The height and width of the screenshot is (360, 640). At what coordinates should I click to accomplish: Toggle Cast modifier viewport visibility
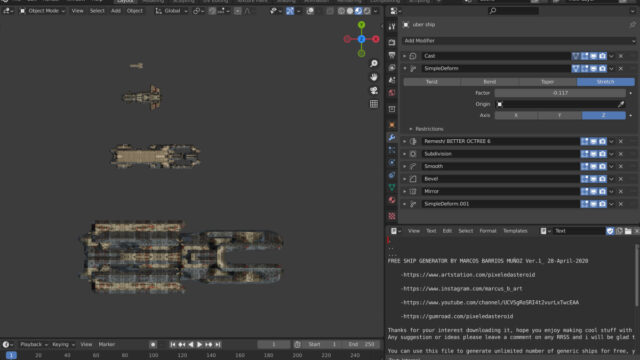tap(593, 56)
